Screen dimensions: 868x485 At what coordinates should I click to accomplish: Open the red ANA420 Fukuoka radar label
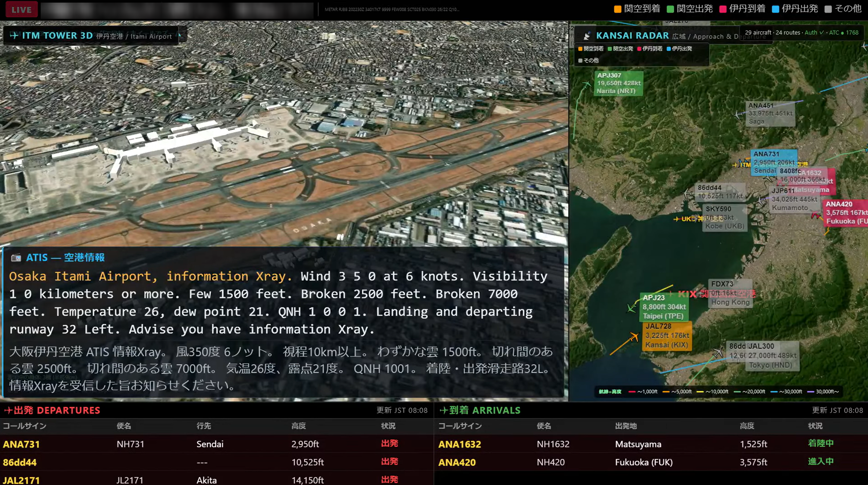point(846,213)
